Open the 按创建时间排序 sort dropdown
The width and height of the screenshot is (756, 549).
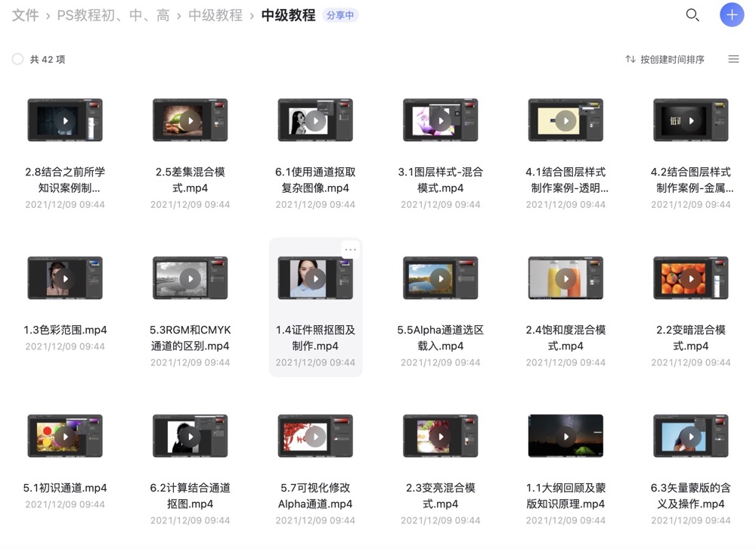tap(665, 59)
